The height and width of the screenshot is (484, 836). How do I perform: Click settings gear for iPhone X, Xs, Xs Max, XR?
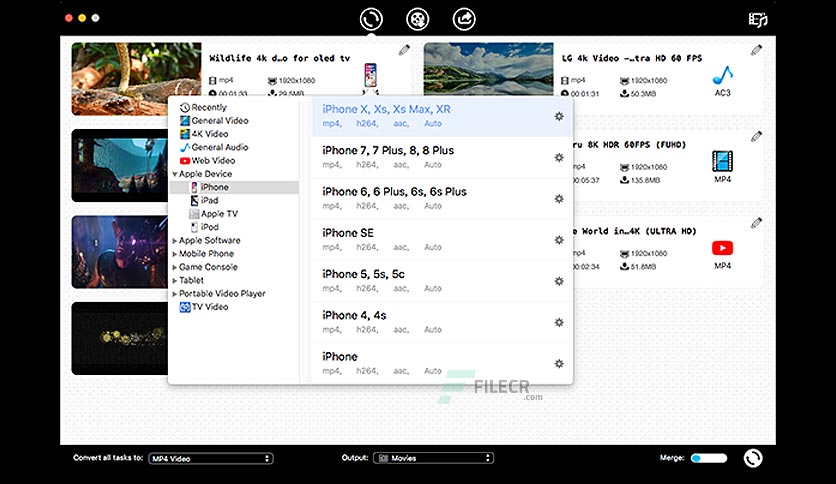pyautogui.click(x=559, y=116)
